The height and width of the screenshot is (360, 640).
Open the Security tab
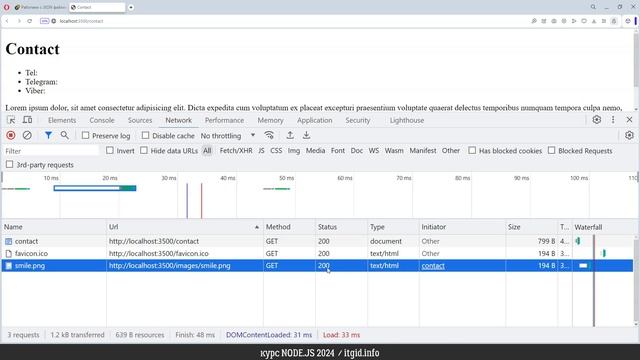point(358,120)
